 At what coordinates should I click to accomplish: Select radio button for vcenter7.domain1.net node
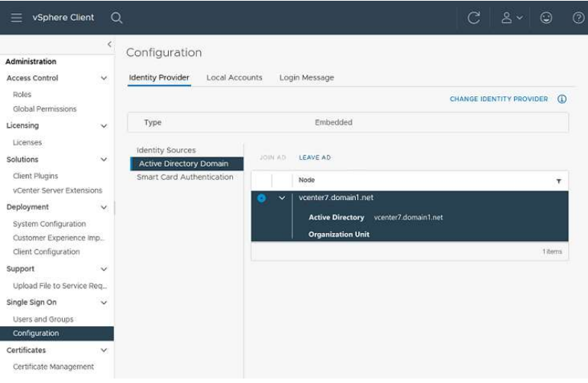point(261,198)
